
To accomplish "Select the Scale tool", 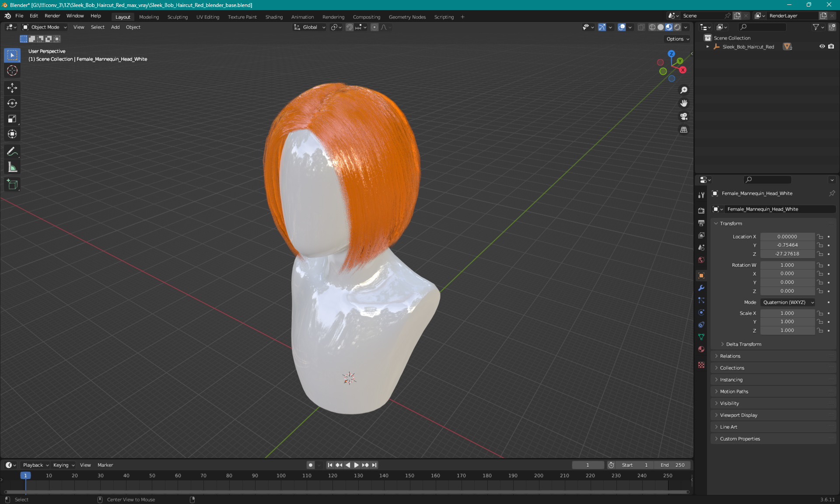I will click(x=12, y=119).
